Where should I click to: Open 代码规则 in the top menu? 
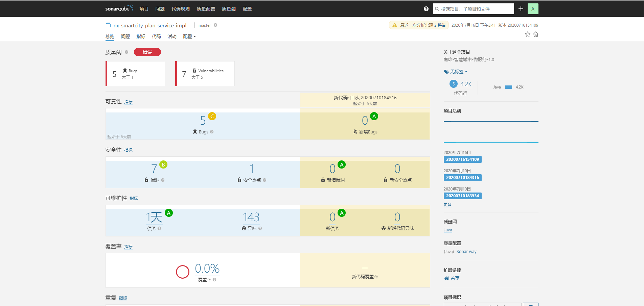click(181, 9)
